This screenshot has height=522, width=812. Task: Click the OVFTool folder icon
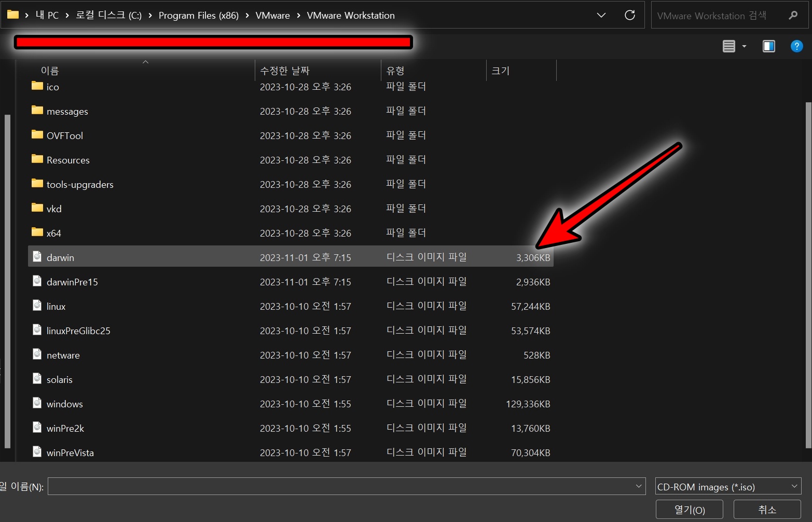click(37, 134)
